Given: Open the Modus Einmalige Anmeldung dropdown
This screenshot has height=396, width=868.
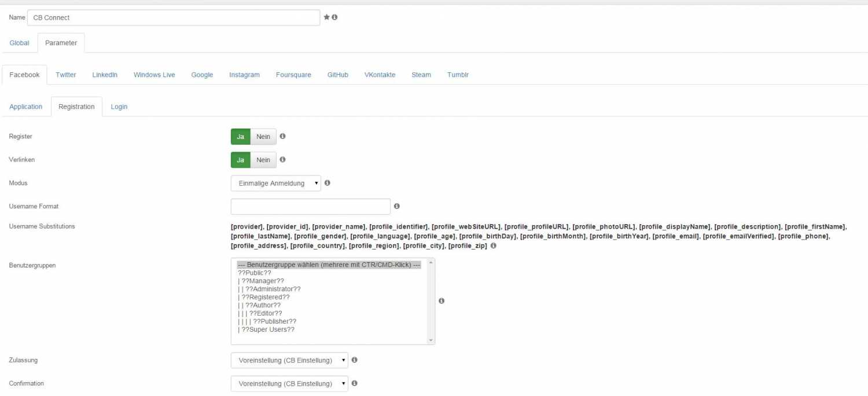Looking at the screenshot, I should (x=275, y=183).
